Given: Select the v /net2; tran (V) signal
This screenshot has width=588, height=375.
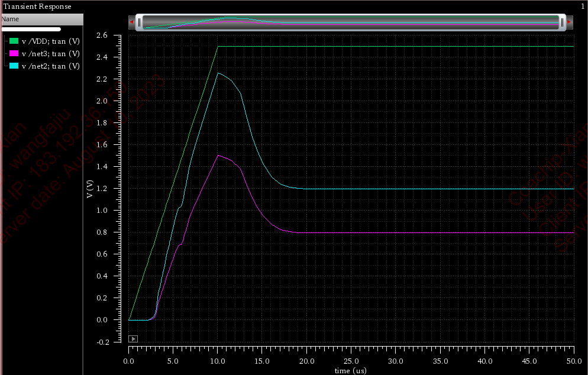Looking at the screenshot, I should pos(50,66).
